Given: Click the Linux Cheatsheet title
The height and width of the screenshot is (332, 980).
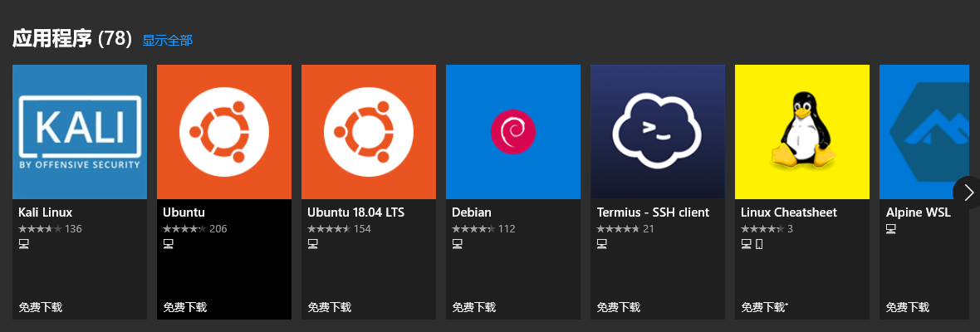Looking at the screenshot, I should (x=789, y=212).
